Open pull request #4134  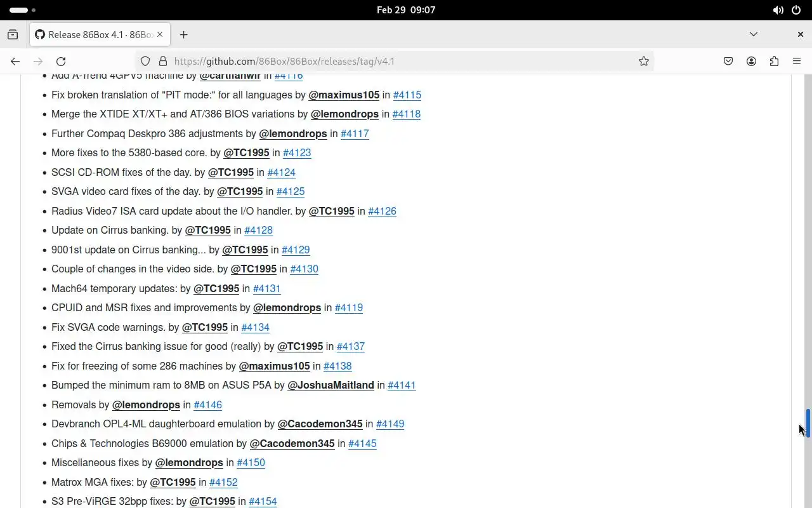[256, 327]
